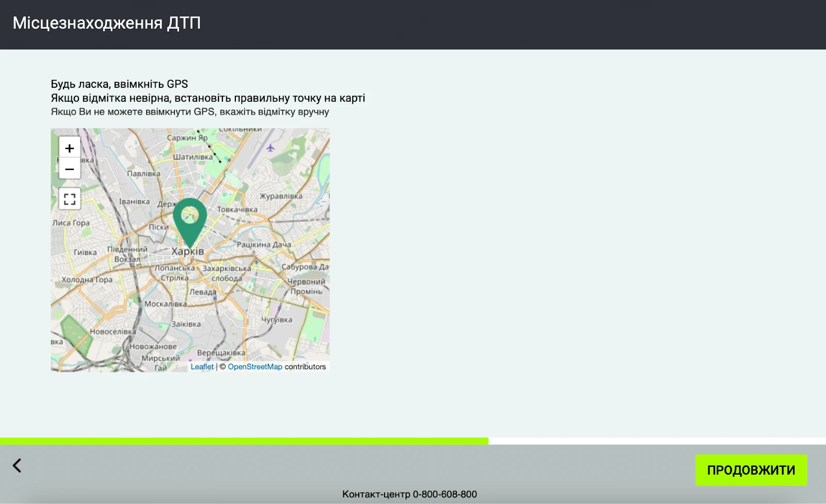Zoom in on the map
This screenshot has height=504, width=826.
tap(70, 148)
